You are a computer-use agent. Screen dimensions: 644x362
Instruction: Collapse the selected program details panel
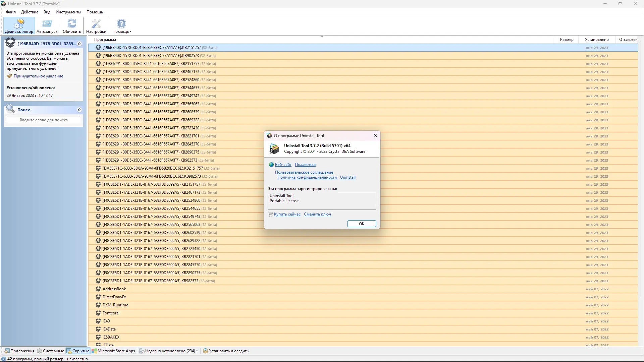[x=79, y=44]
